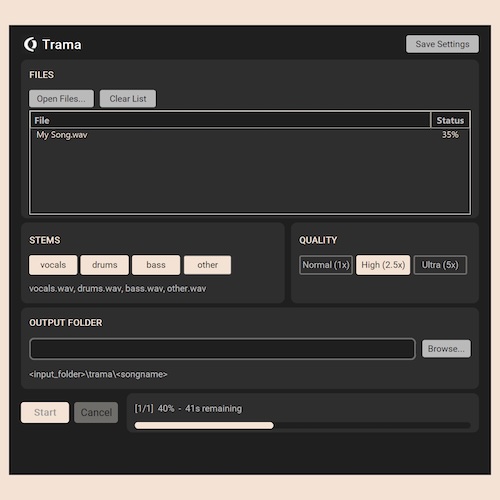
Task: Toggle the other stem
Action: coord(207,265)
